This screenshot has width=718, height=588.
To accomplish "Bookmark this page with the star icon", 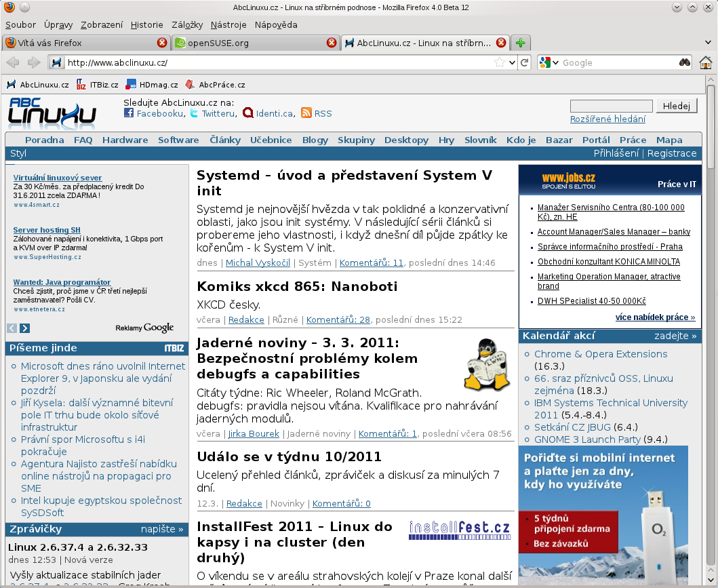I will [500, 62].
